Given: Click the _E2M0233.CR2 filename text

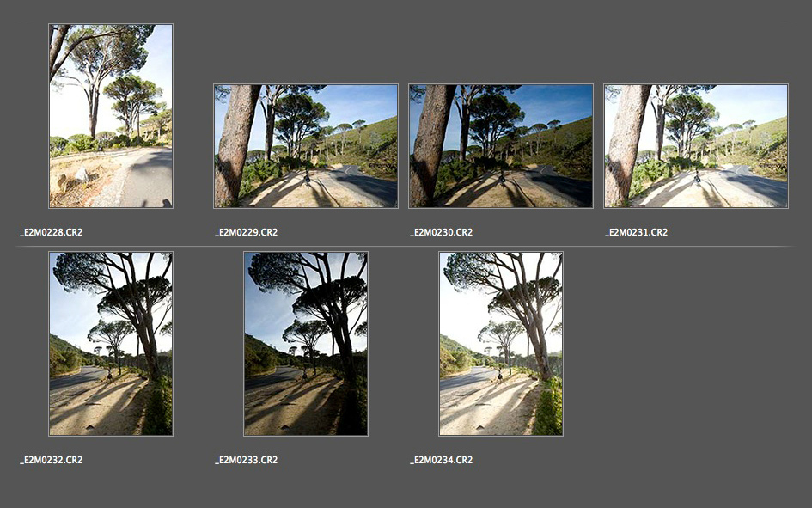Looking at the screenshot, I should (247, 460).
